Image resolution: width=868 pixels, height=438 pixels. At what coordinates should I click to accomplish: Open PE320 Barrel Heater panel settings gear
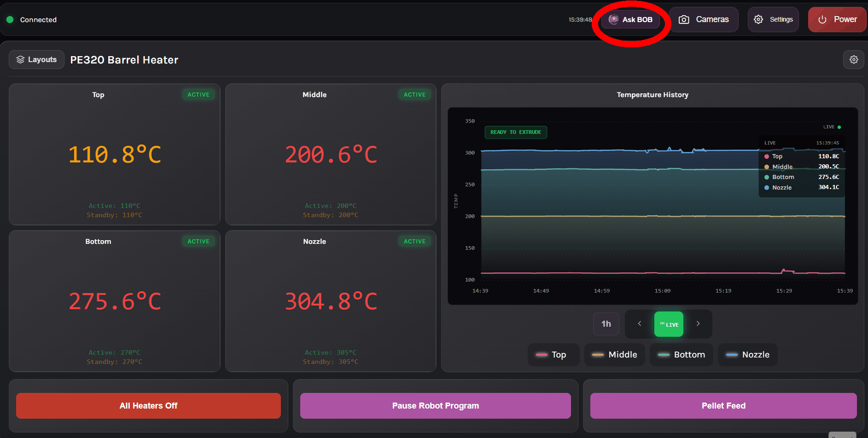[x=854, y=59]
